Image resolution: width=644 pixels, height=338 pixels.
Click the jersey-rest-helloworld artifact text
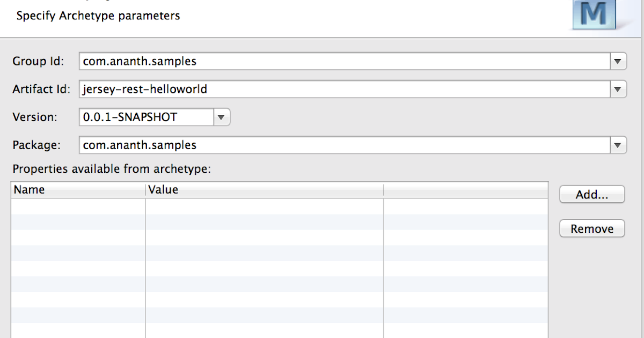click(144, 89)
